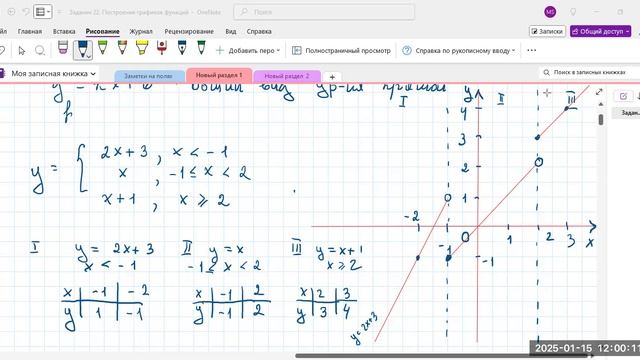Select the arrow selection tool

(22, 51)
